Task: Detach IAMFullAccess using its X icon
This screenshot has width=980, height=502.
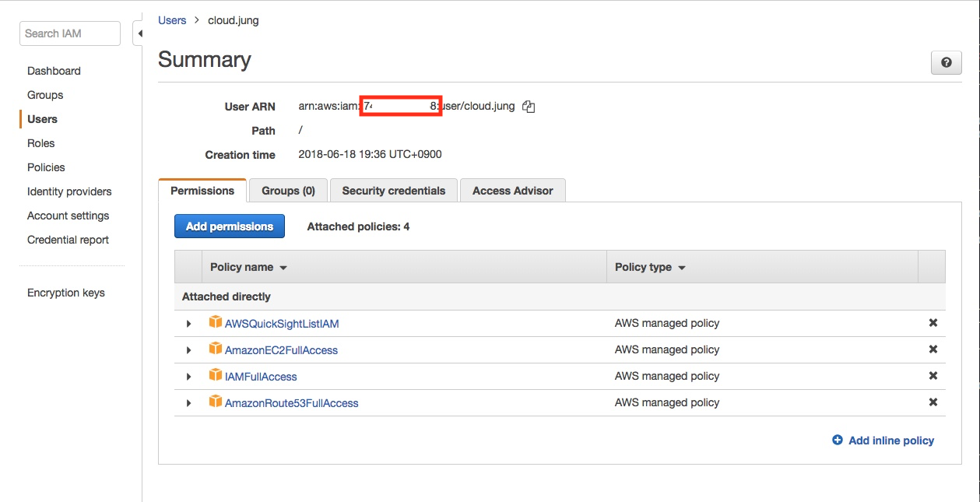Action: click(933, 376)
